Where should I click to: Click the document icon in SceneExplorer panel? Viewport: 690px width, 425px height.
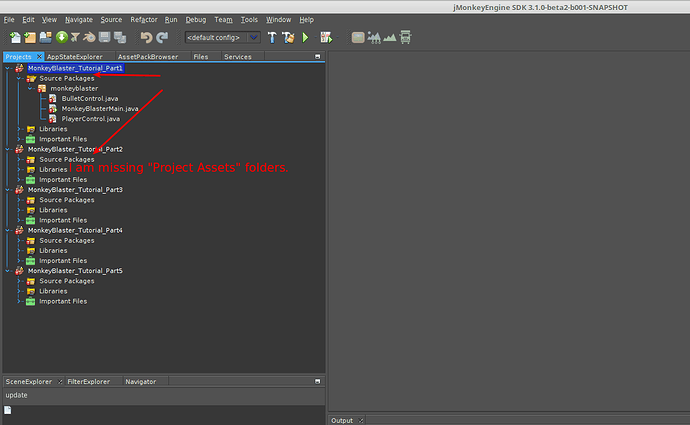[x=8, y=410]
